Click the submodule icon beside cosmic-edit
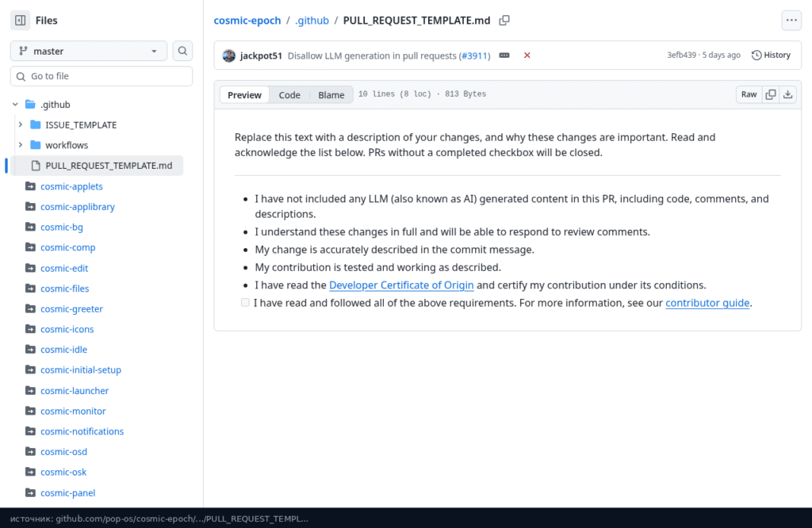Image resolution: width=812 pixels, height=528 pixels. point(31,268)
